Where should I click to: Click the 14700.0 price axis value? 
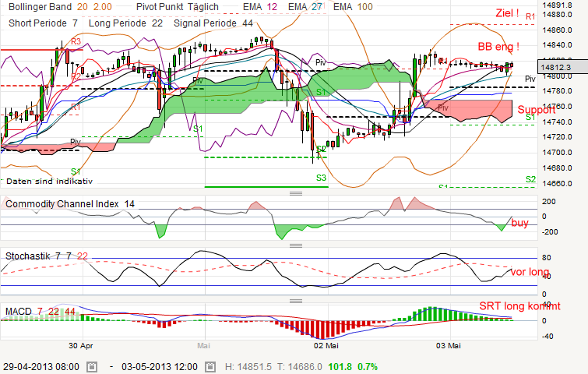558,152
